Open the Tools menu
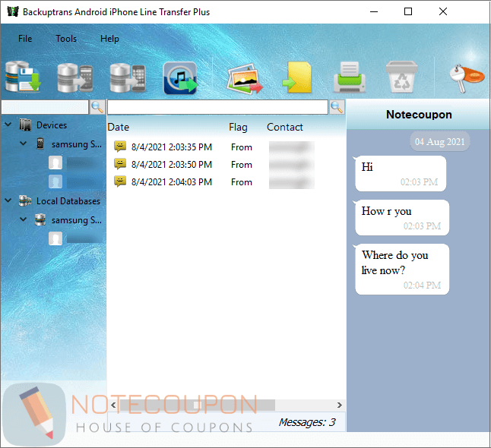491x448 pixels. (x=66, y=39)
